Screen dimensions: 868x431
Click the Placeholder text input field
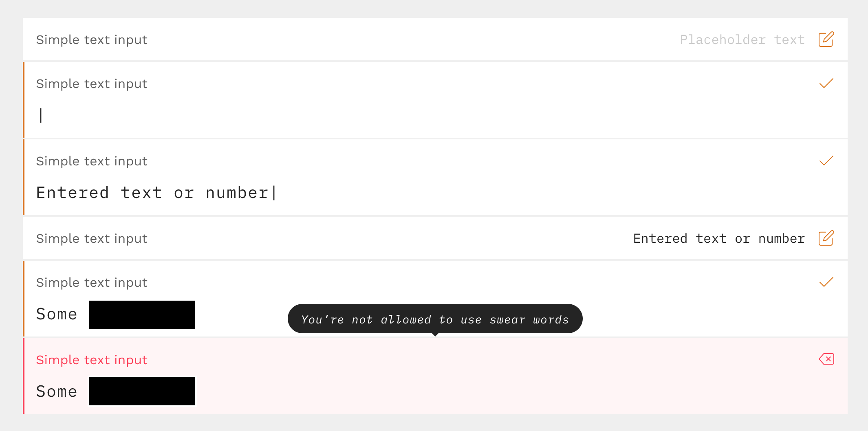tap(742, 40)
